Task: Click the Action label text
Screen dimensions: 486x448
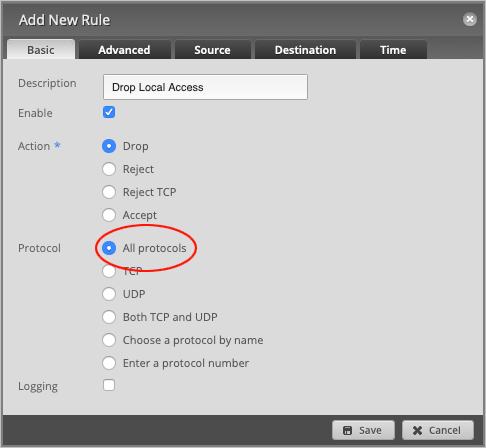Action: pyautogui.click(x=34, y=146)
